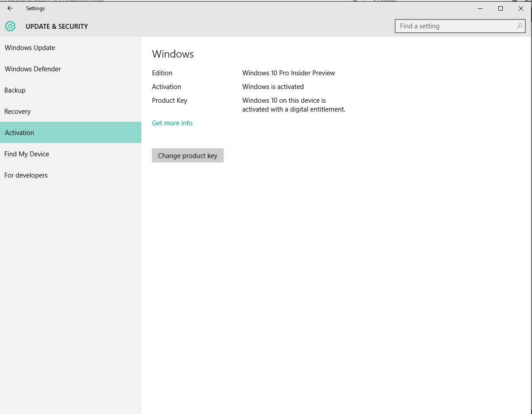Click the search magnifier icon
532x414 pixels.
pyautogui.click(x=520, y=26)
